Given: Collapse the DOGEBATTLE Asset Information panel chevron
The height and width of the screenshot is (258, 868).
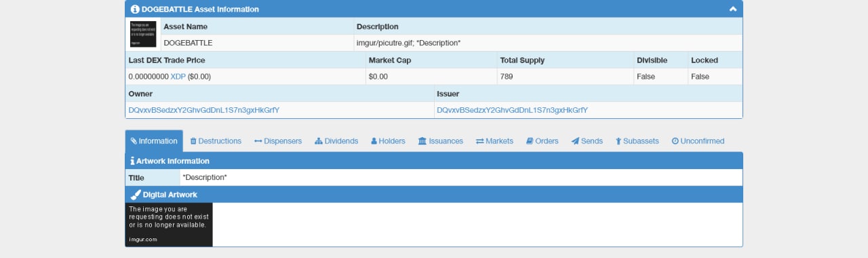Looking at the screenshot, I should pyautogui.click(x=732, y=10).
